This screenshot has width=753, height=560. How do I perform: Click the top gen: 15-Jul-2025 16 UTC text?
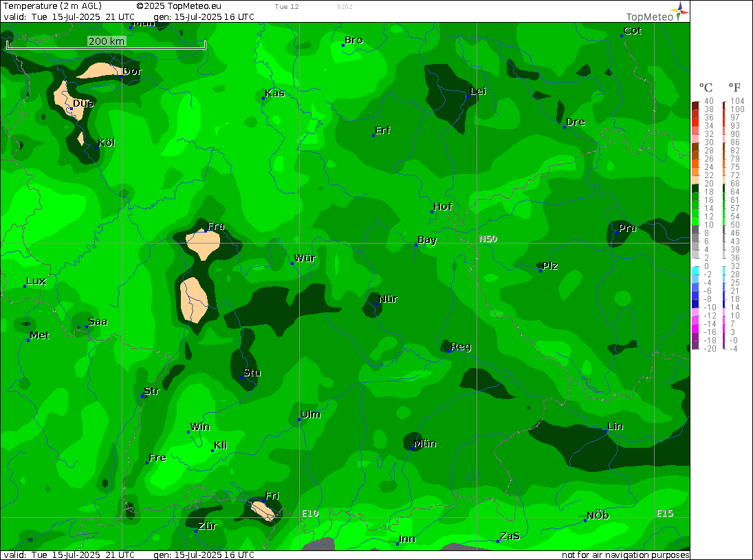pos(204,17)
